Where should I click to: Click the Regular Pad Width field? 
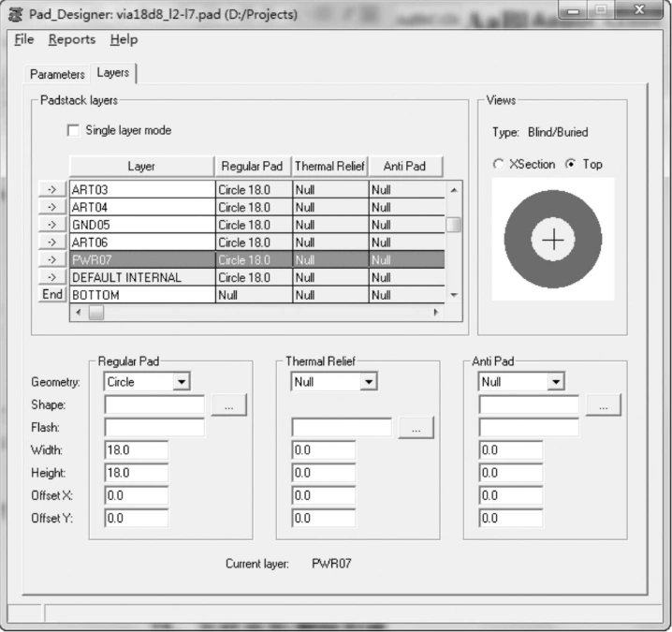tap(137, 449)
